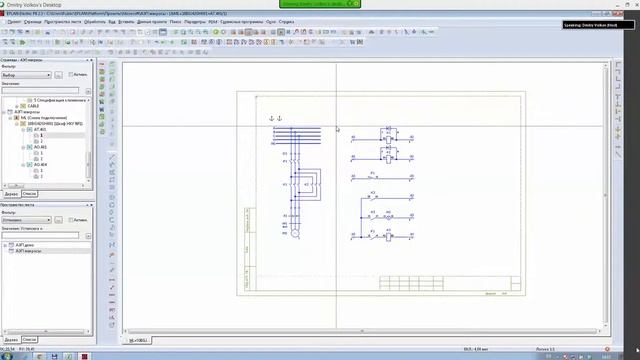Open the Проект menu

tap(14, 22)
